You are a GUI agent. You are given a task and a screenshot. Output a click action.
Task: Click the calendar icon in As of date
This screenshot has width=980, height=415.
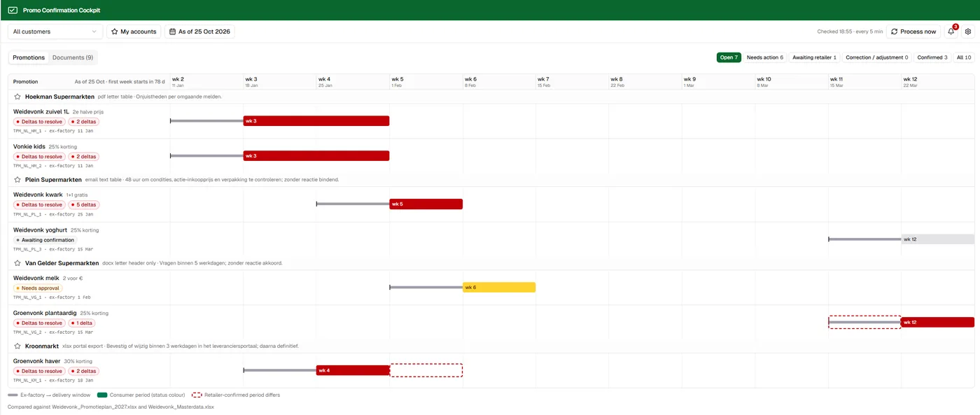click(x=172, y=31)
